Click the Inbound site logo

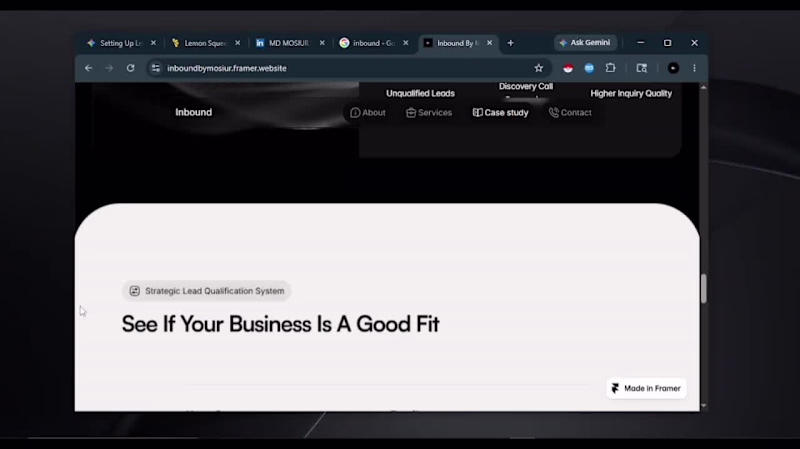[x=193, y=112]
